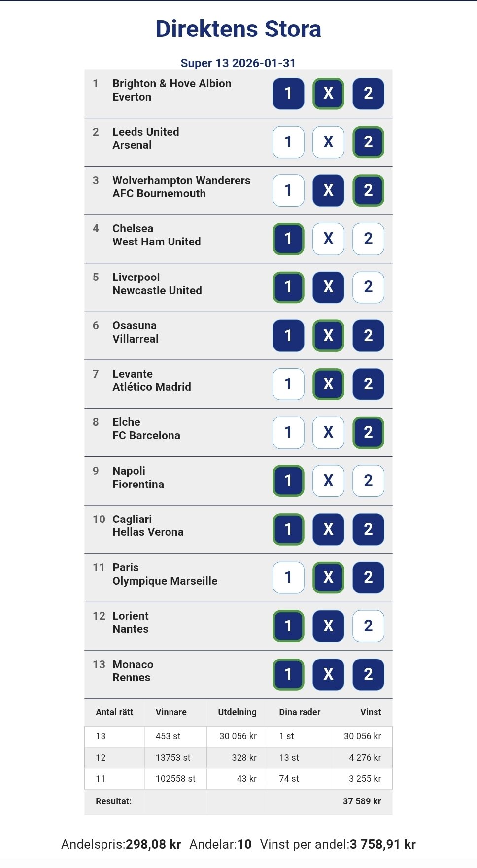Click the Utdelning column header
Viewport: 477px width, 868px height.
coord(237,712)
